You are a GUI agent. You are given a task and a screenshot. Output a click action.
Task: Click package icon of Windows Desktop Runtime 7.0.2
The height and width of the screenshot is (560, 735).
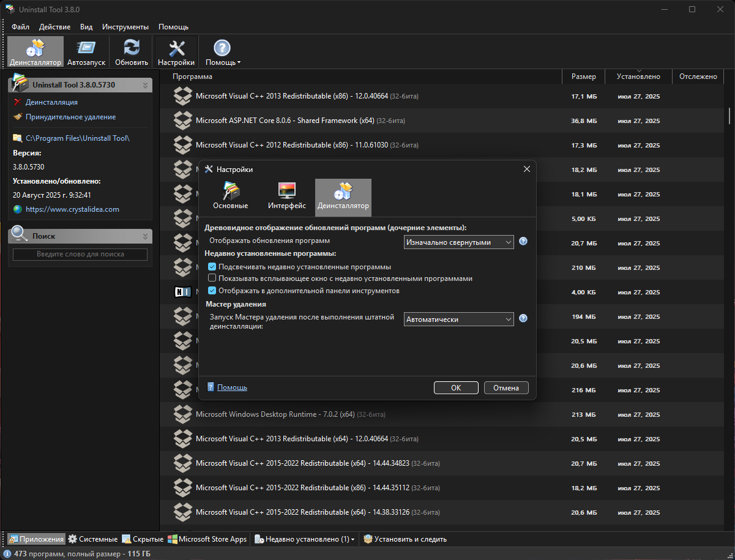(x=183, y=414)
